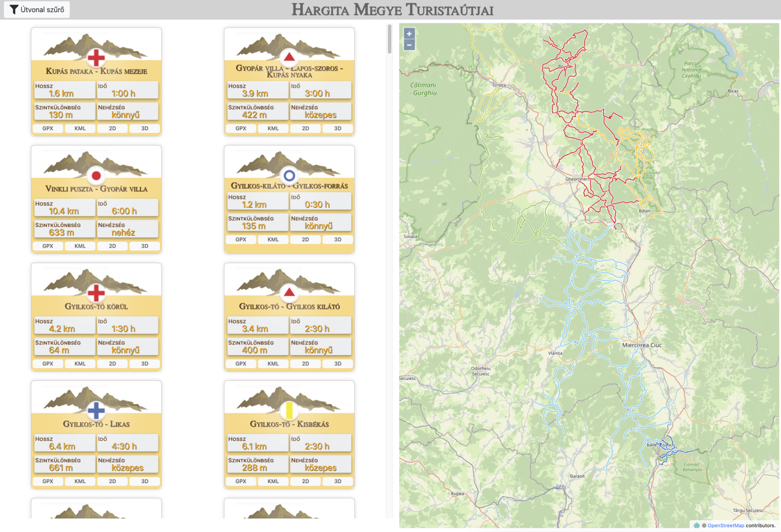Open 2D view of Gyilkos-kilátó - Gyilkos-forrás
781x532 pixels.
pyautogui.click(x=305, y=240)
